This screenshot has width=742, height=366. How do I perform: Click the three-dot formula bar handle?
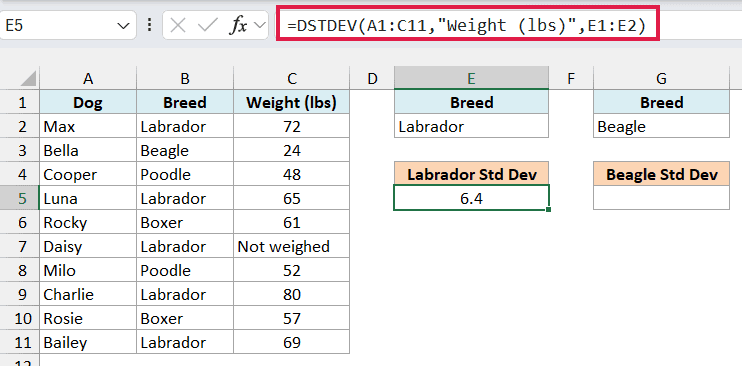pos(150,26)
